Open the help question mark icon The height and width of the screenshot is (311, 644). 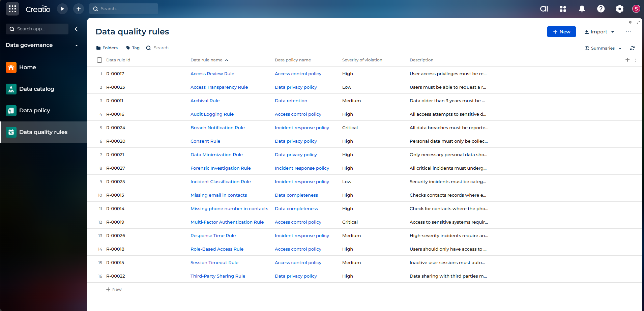pyautogui.click(x=601, y=9)
